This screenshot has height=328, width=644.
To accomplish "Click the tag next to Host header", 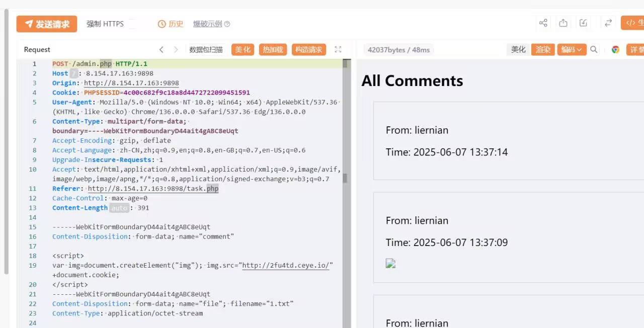I will click(x=74, y=73).
